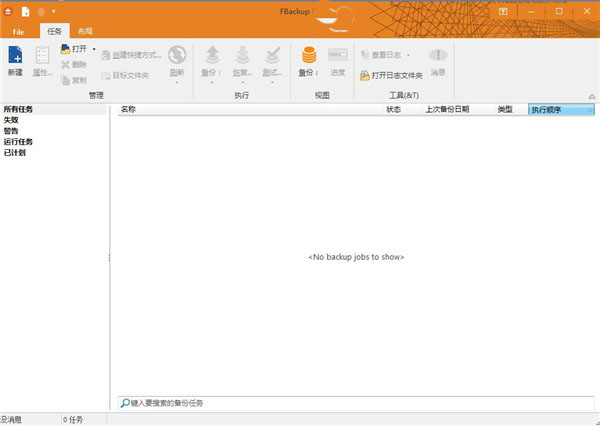The width and height of the screenshot is (600, 426).
Task: Click View Log (查看日志)
Action: click(x=381, y=55)
